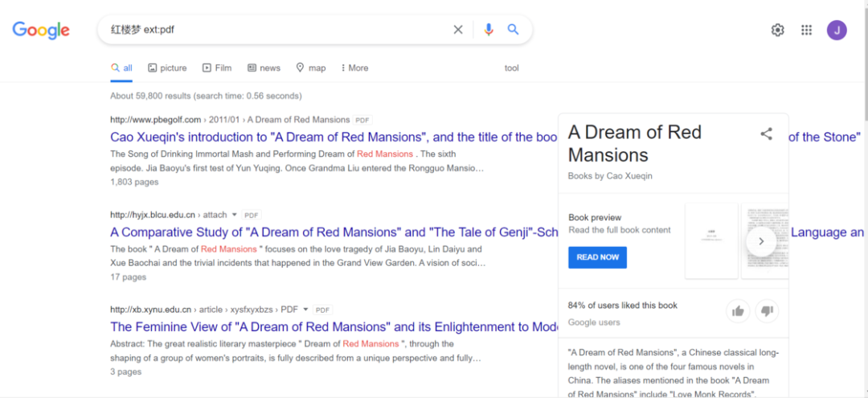Clear the search box text
This screenshot has width=868, height=398.
[458, 30]
